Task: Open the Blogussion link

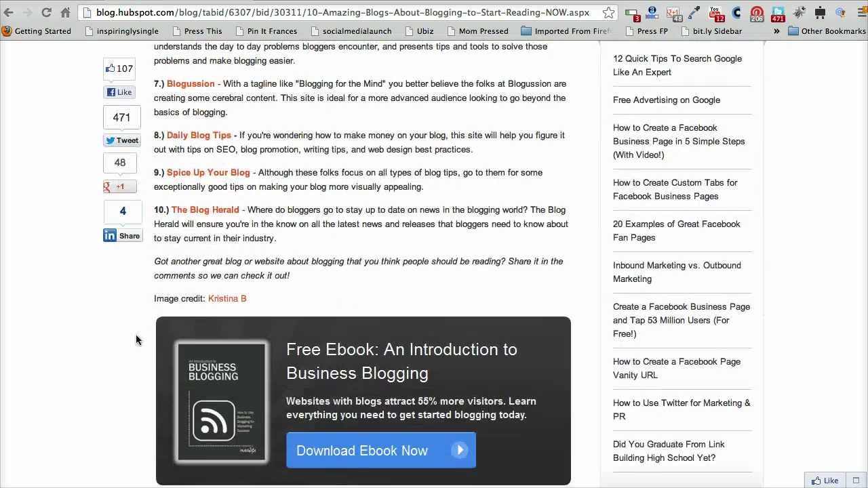Action: 191,83
